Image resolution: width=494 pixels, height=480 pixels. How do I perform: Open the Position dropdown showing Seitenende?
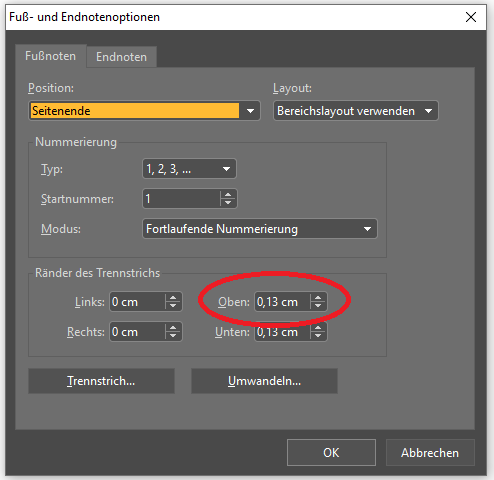[144, 111]
